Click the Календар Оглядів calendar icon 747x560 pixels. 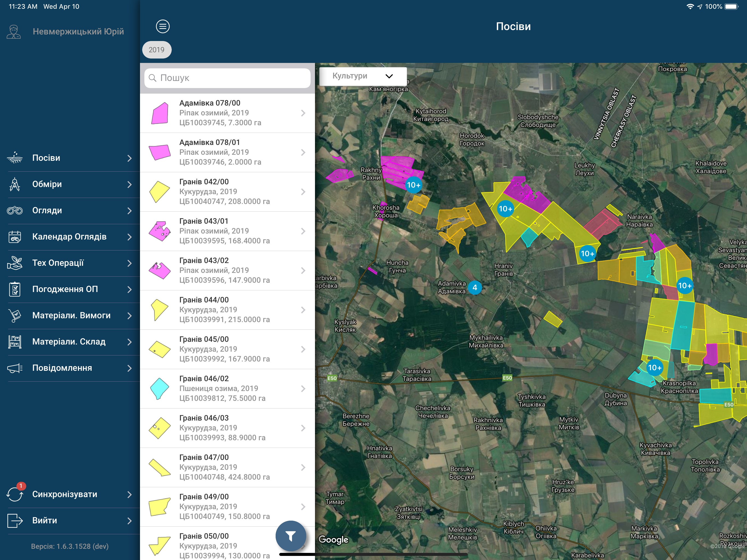tap(14, 237)
